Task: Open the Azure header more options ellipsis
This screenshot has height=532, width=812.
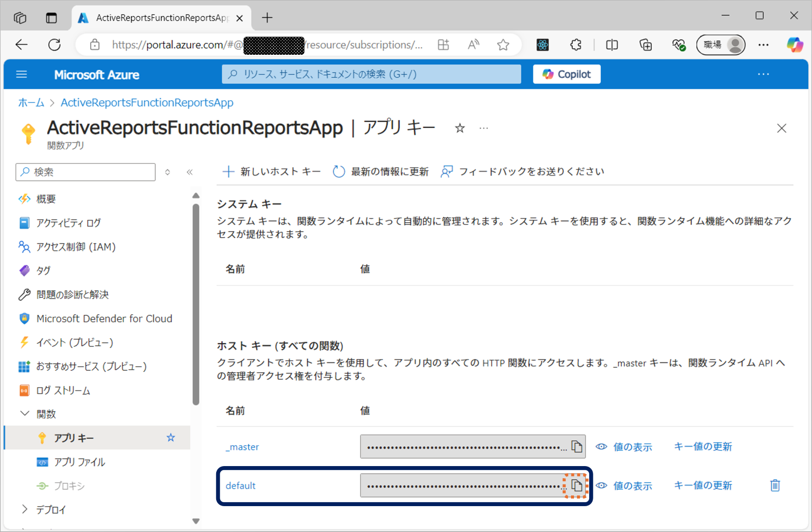Action: pos(763,74)
